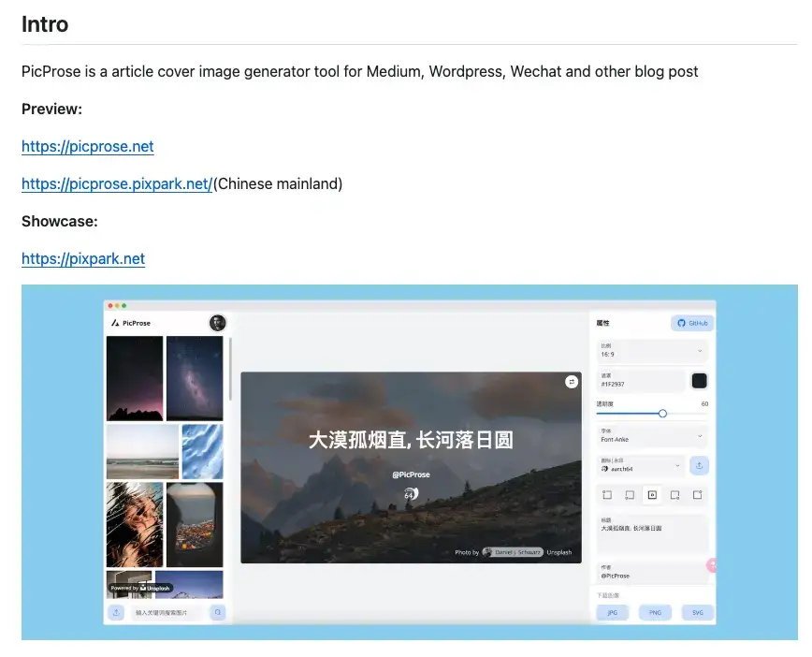Download cover as JPG
The height and width of the screenshot is (657, 812).
point(613,612)
